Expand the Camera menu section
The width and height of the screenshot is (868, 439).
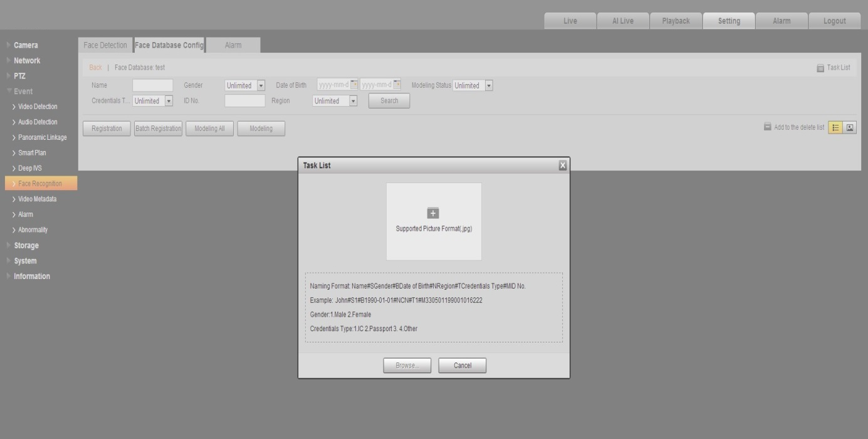pos(26,45)
